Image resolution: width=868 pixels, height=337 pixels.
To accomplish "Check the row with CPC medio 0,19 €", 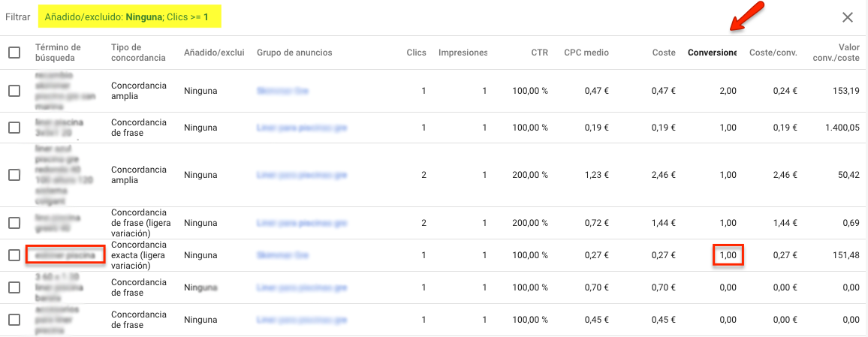I will tap(14, 128).
